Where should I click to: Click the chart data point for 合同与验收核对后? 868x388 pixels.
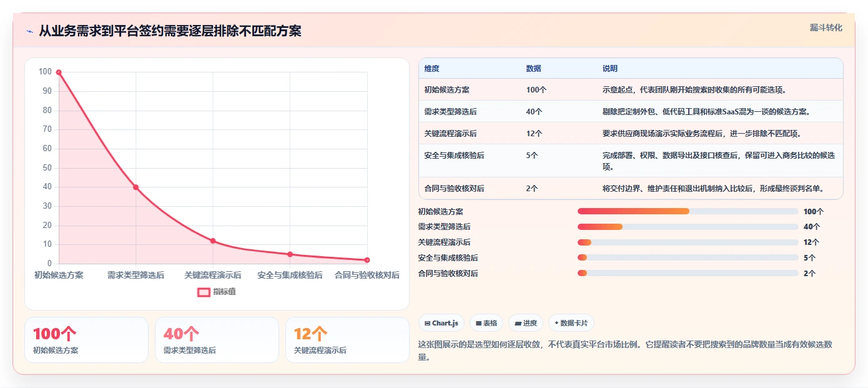(367, 260)
